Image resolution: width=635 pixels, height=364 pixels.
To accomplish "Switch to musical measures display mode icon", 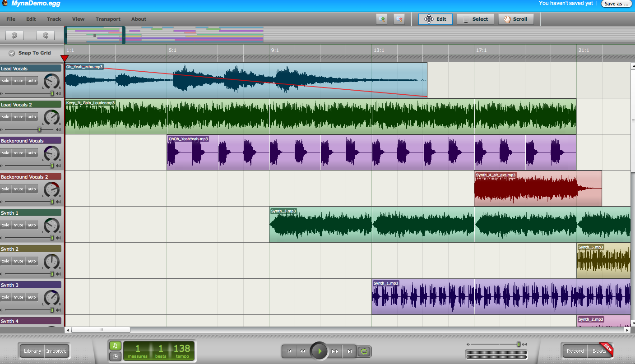I will pos(115,346).
